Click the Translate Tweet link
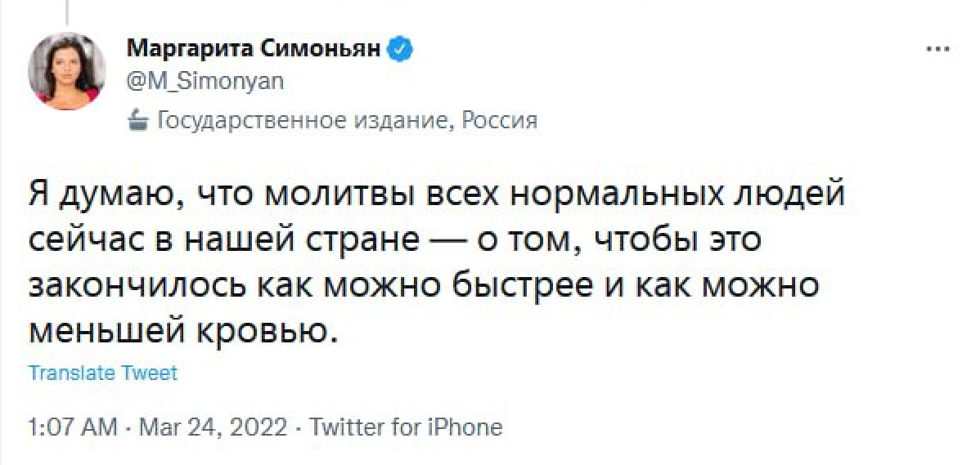 click(102, 373)
